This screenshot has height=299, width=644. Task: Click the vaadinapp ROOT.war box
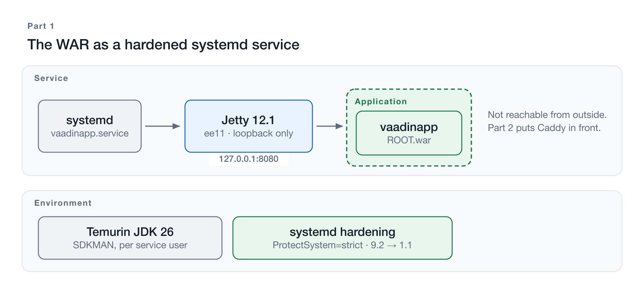click(409, 133)
